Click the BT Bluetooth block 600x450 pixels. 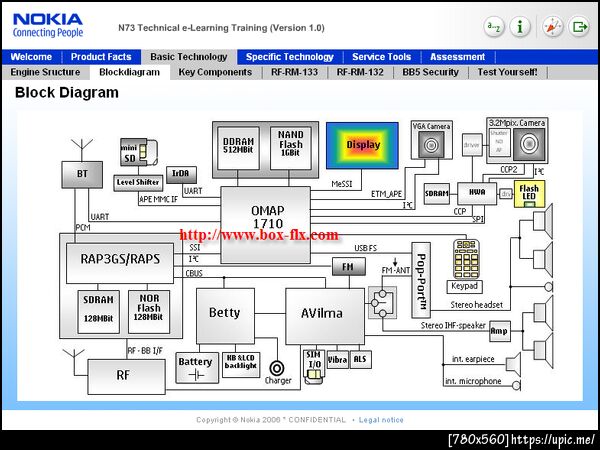point(82,174)
